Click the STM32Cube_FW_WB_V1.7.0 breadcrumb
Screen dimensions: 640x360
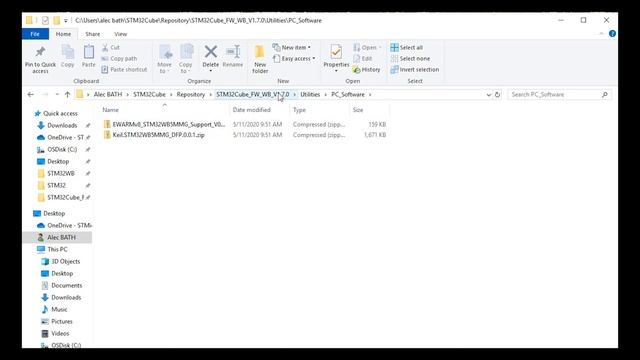[x=252, y=95]
